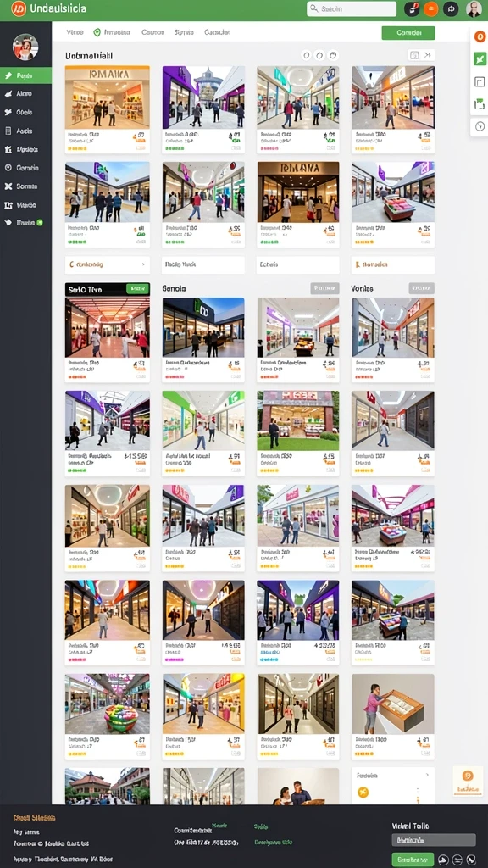
Task: Open the Akro item in the sidebar
Action: [25, 93]
